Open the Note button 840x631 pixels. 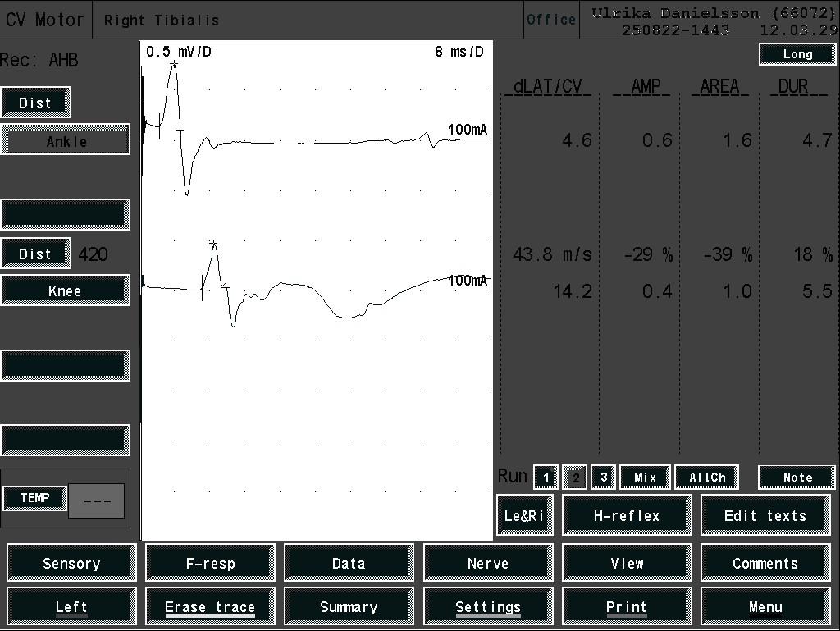point(797,477)
